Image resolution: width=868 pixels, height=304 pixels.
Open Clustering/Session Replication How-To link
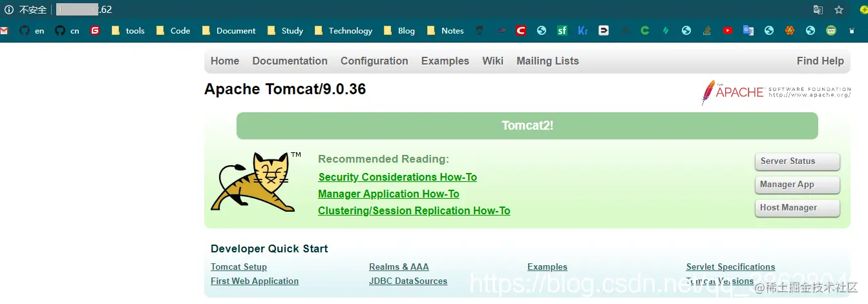[x=414, y=210]
